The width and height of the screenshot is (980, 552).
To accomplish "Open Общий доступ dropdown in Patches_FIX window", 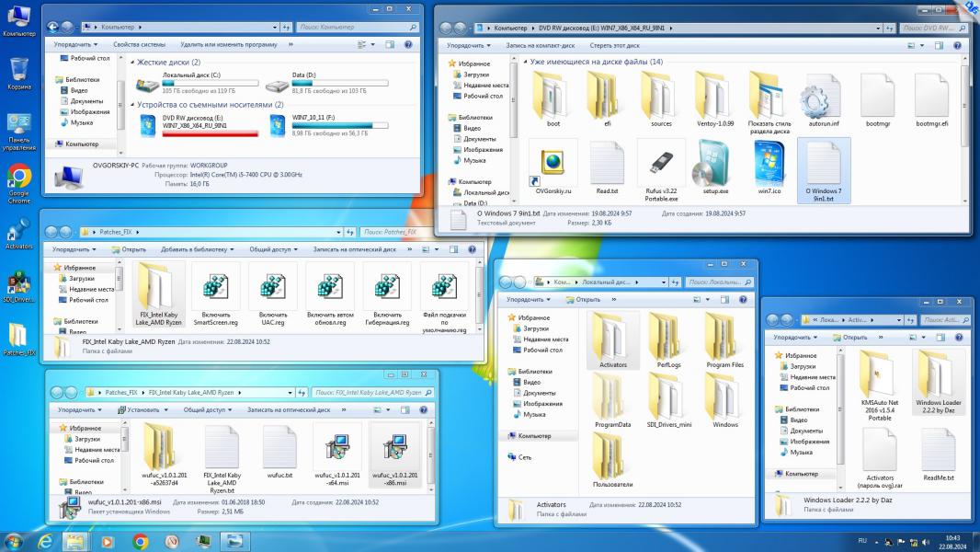I will pyautogui.click(x=270, y=249).
